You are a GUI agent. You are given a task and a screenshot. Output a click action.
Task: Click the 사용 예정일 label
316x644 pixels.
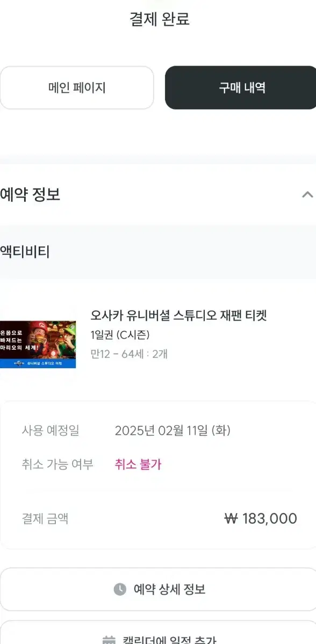click(51, 430)
